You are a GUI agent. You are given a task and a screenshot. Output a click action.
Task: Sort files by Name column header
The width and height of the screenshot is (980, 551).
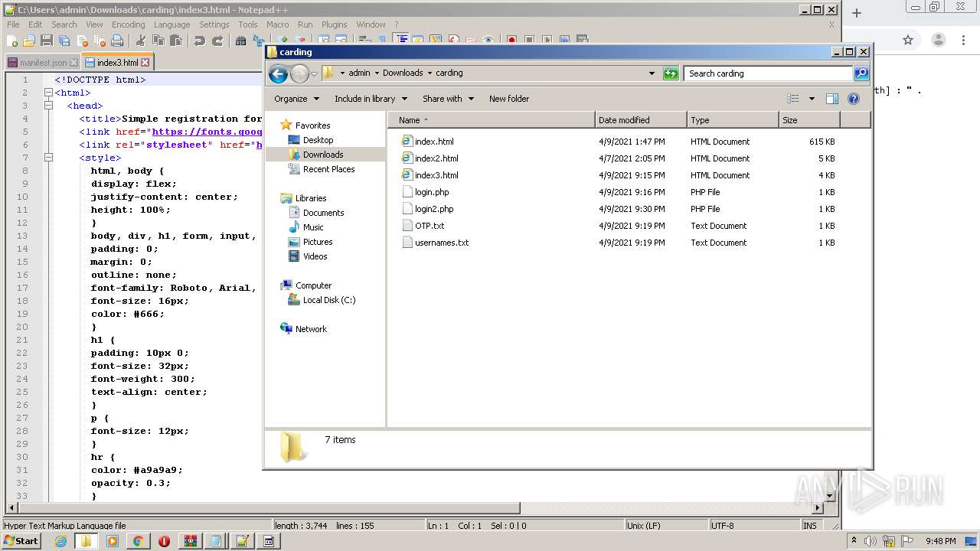(491, 120)
